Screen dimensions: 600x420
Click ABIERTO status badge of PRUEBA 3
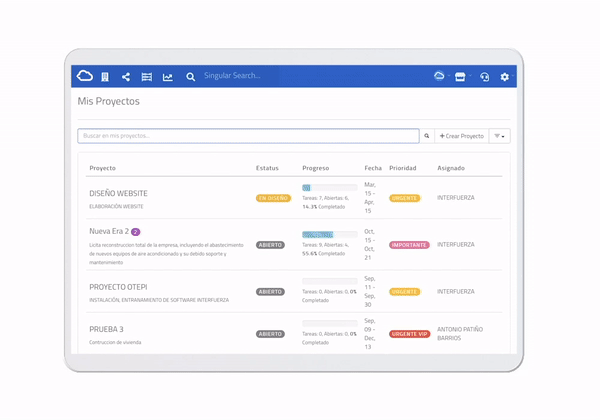click(x=270, y=334)
